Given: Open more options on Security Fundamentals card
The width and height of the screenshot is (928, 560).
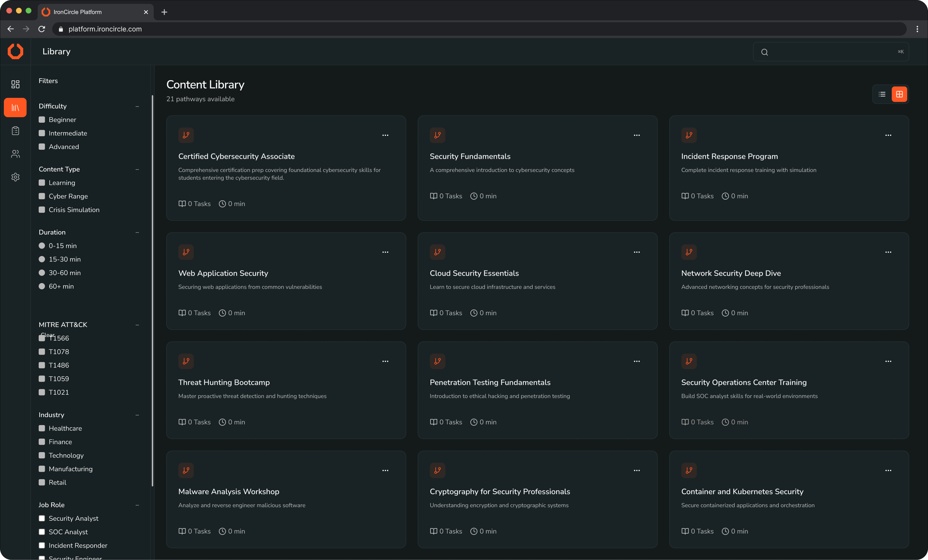Looking at the screenshot, I should point(636,135).
